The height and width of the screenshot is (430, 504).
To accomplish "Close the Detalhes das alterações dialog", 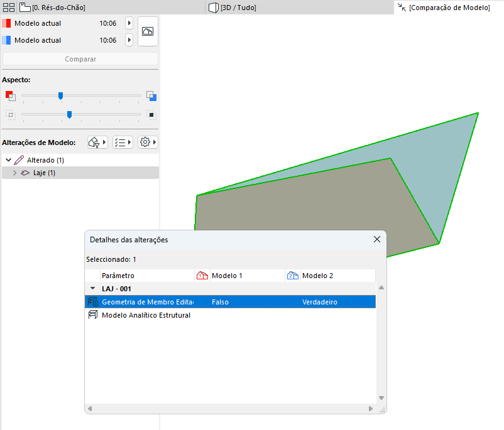I will (x=377, y=239).
